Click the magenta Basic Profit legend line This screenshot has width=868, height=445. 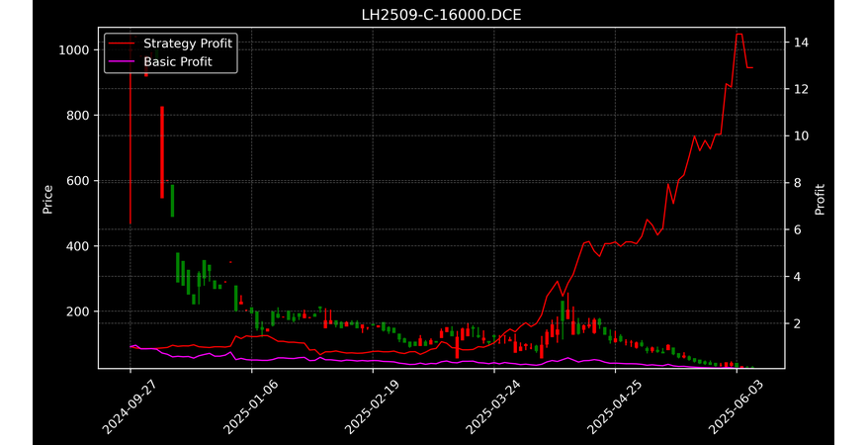(122, 61)
